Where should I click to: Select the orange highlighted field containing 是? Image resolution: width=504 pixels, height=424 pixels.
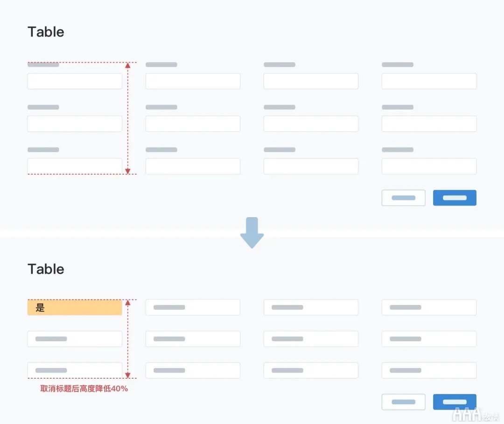(x=75, y=308)
